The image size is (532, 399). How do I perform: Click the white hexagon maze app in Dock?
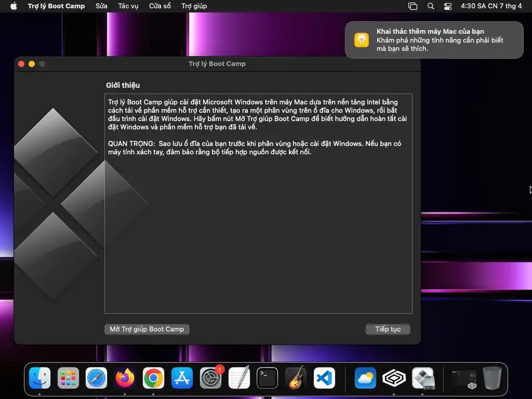tap(394, 378)
